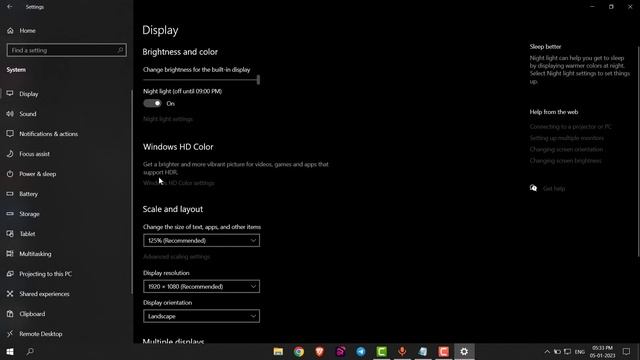Open the Telegram taskbar icon
The height and width of the screenshot is (360, 640).
click(361, 351)
